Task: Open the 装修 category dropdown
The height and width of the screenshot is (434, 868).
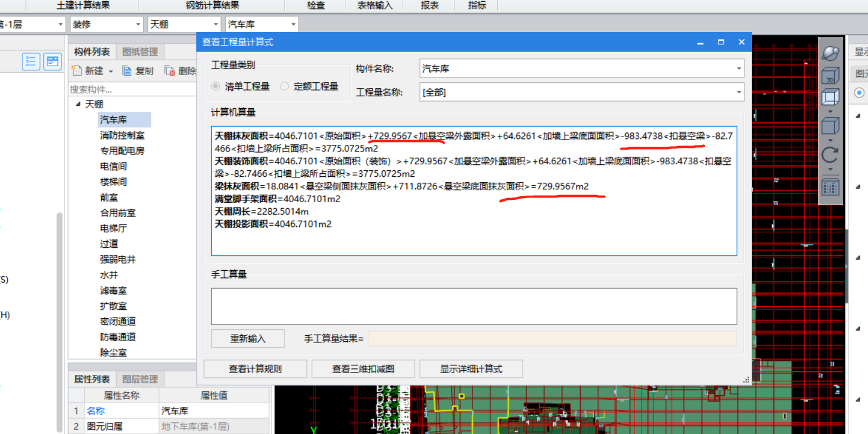Action: click(x=138, y=24)
